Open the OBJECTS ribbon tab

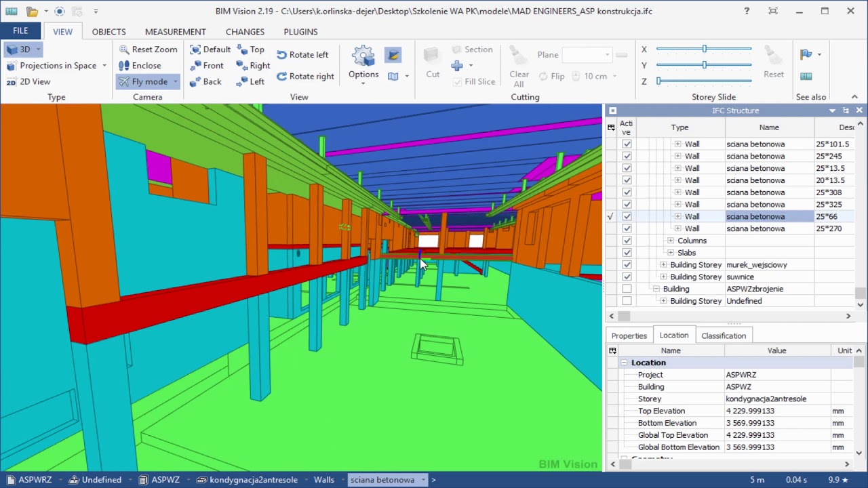pyautogui.click(x=108, y=32)
